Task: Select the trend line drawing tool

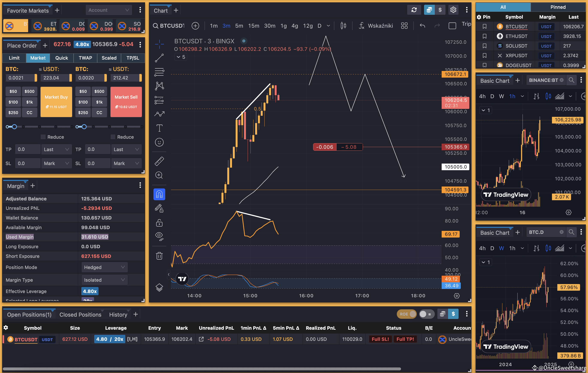Action: 159,58
